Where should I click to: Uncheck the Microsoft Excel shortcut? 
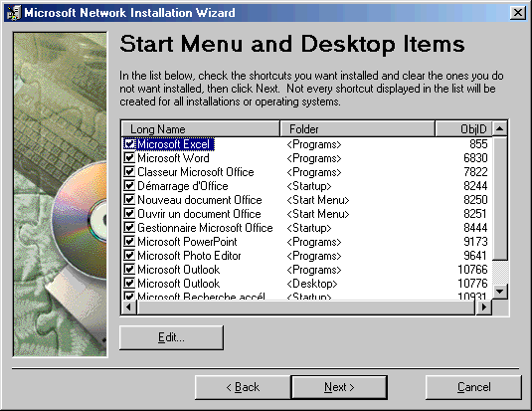tap(129, 144)
